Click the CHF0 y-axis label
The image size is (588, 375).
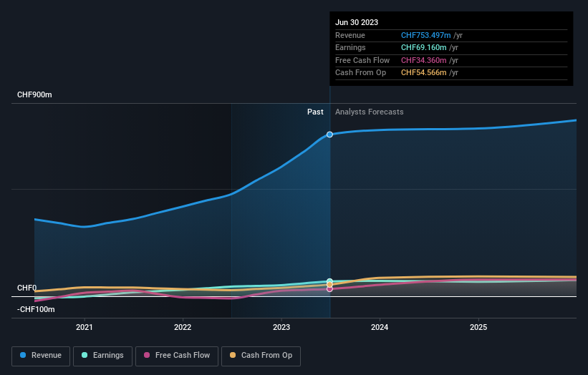coord(26,288)
